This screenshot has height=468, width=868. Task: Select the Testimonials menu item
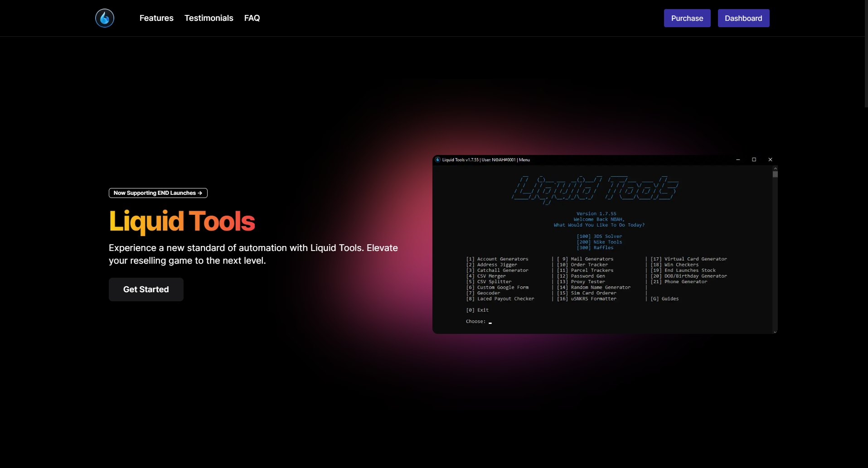[x=209, y=18]
